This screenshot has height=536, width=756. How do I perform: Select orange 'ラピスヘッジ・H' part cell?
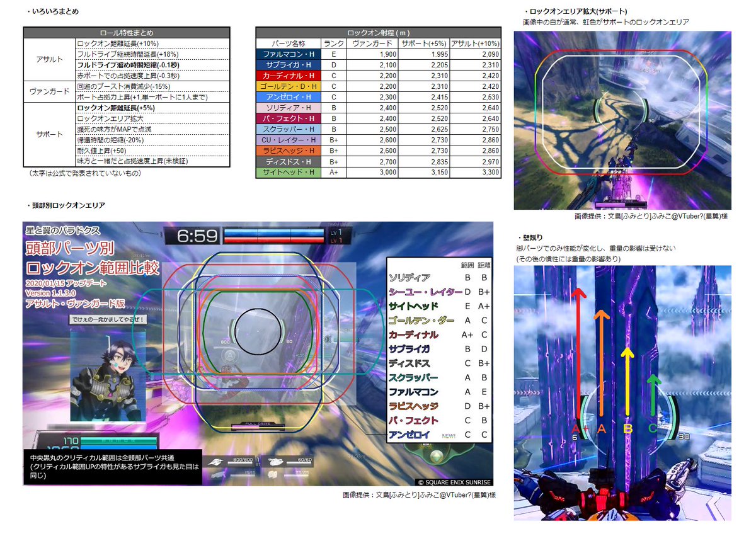click(x=289, y=151)
